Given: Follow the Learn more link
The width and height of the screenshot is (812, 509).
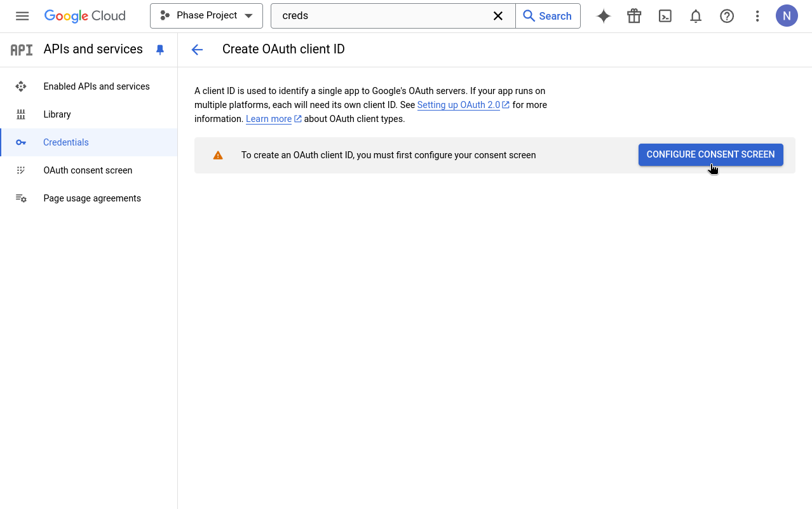Looking at the screenshot, I should point(269,119).
